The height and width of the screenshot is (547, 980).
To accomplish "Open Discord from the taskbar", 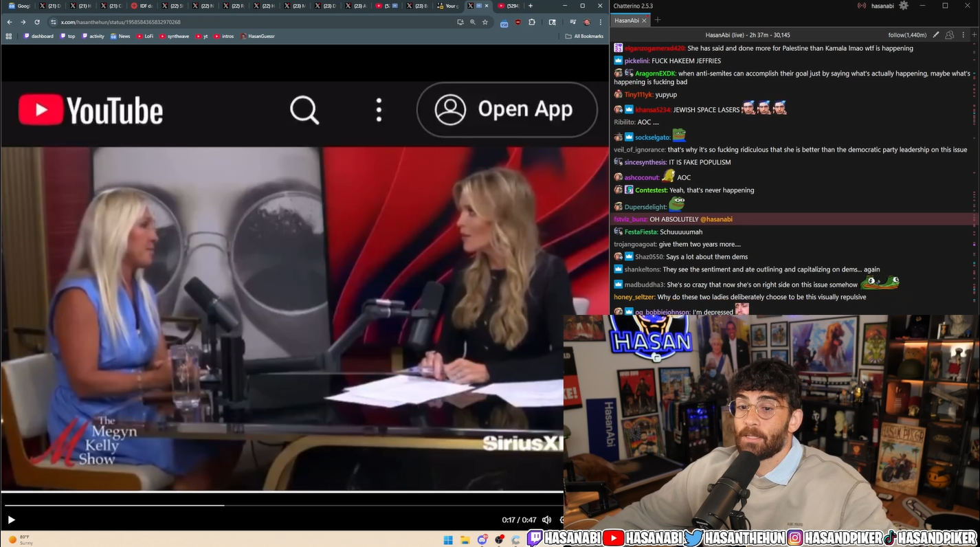I will (x=483, y=539).
